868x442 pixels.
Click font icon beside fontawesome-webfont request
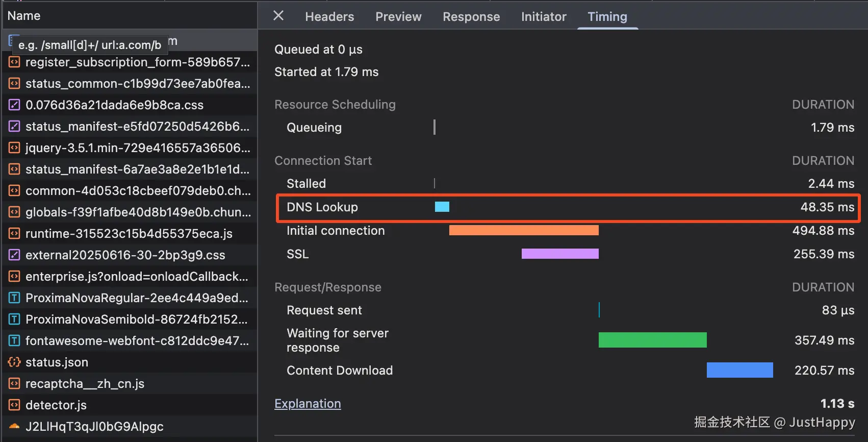(14, 341)
